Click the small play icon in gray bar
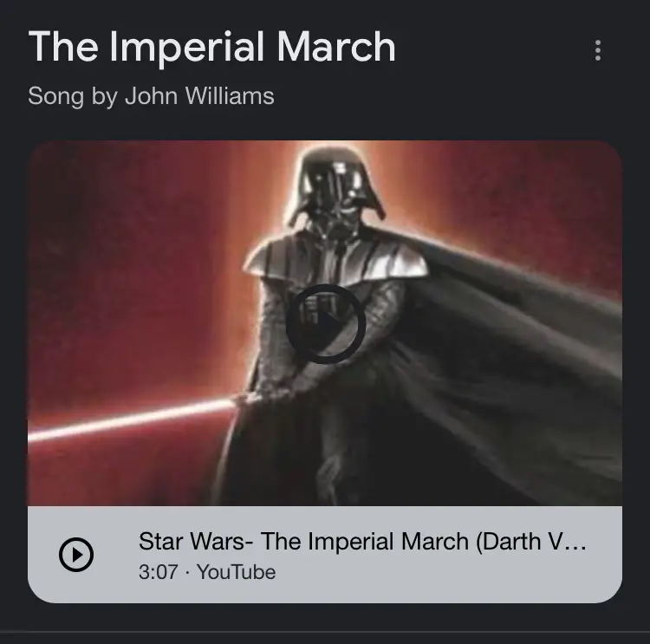 coord(76,555)
